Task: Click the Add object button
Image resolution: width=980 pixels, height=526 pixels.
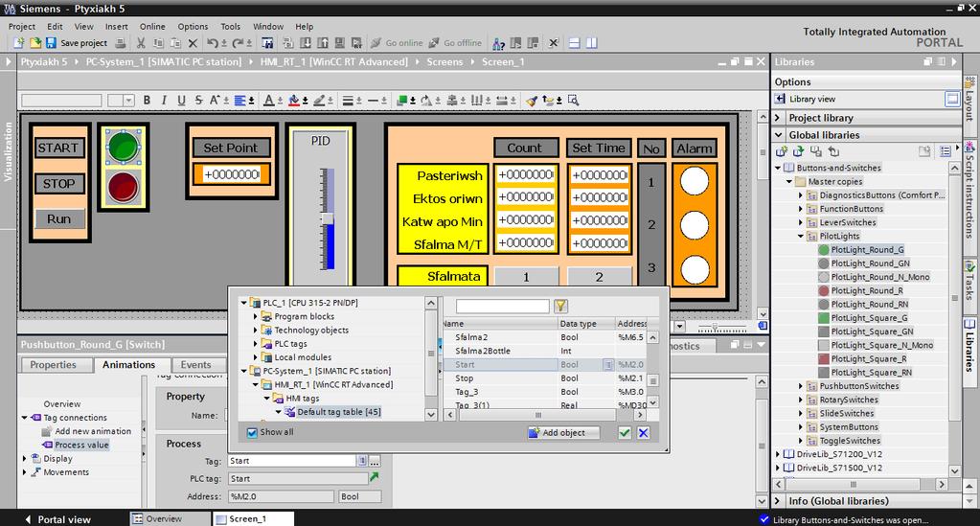Action: [x=563, y=432]
